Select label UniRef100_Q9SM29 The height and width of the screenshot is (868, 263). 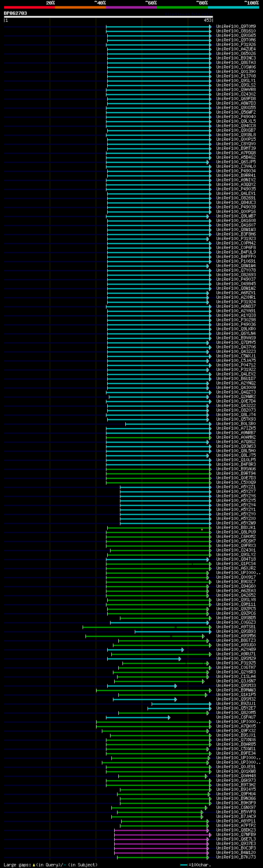(236, 658)
